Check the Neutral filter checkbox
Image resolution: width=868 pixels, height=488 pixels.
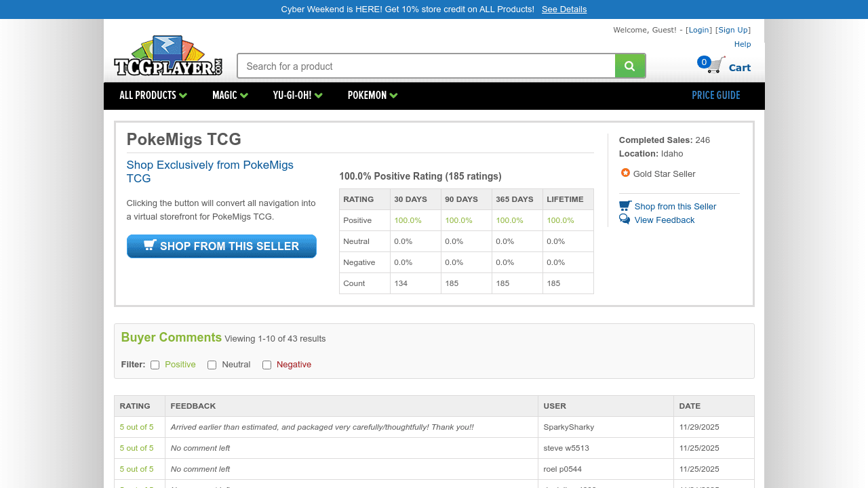(212, 365)
